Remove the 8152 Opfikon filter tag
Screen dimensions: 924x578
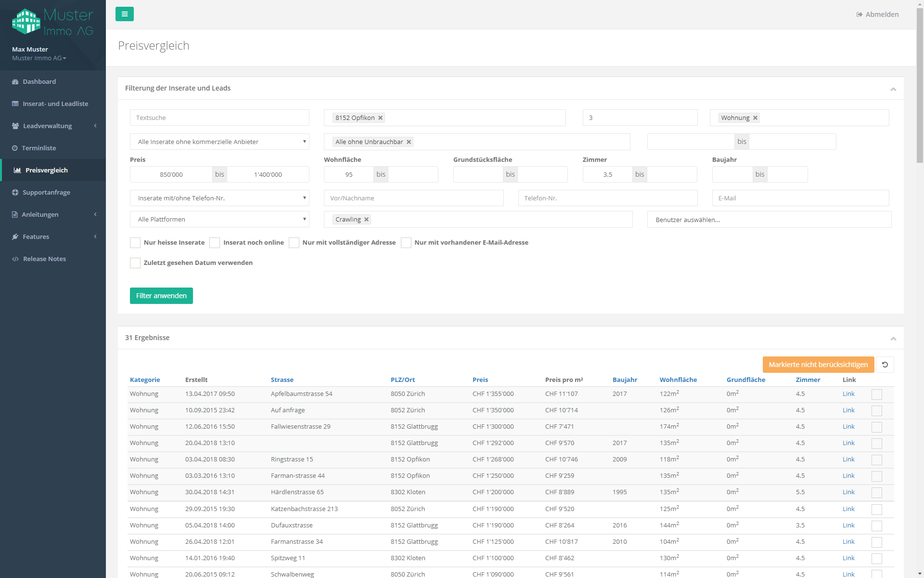point(380,118)
